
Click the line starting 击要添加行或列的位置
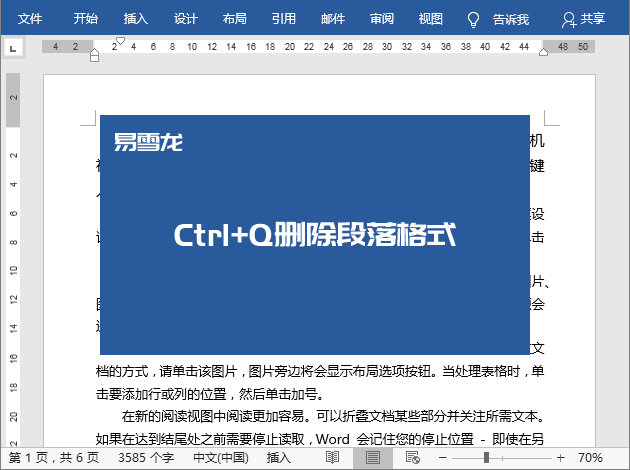(210, 394)
